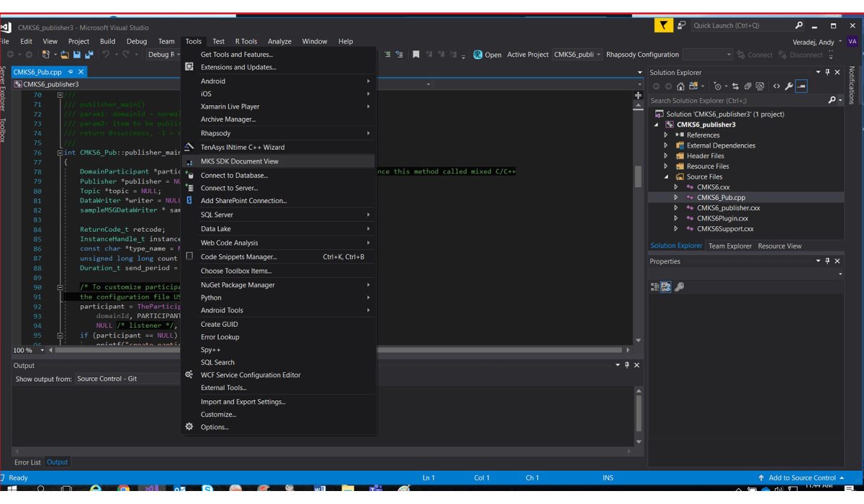Click Add to Source Control in status bar
The image size is (864, 504).
coord(801,477)
